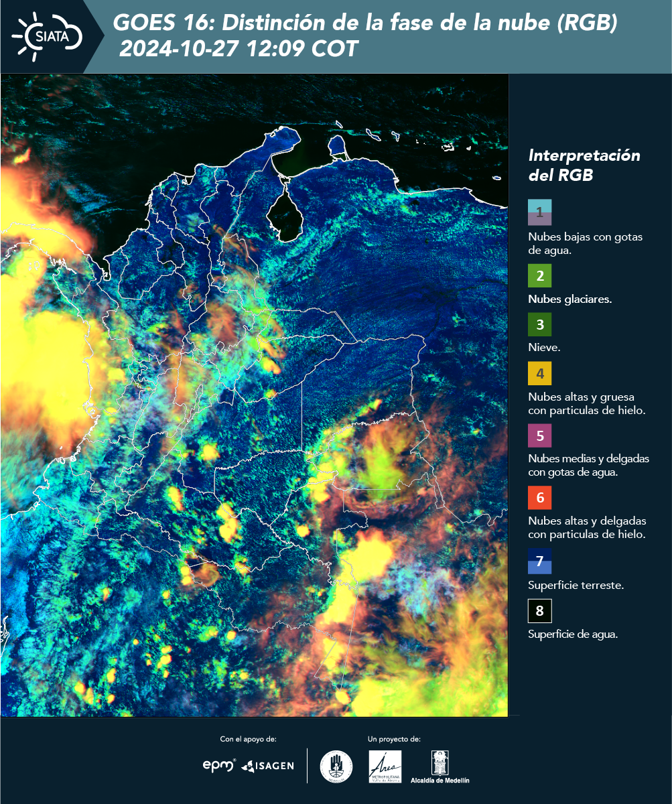Select legend swatch 1 low water clouds
The height and width of the screenshot is (804, 672).
click(x=539, y=212)
